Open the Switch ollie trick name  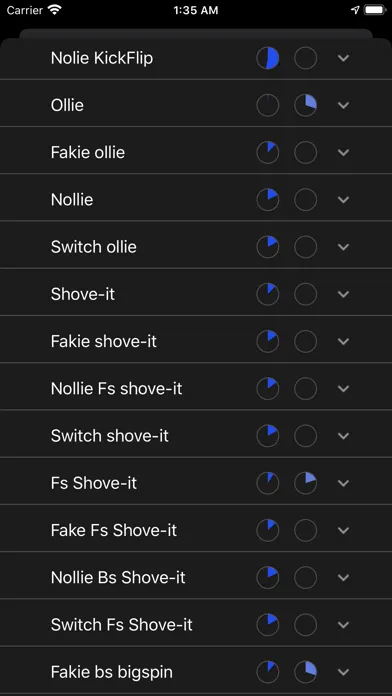[94, 247]
